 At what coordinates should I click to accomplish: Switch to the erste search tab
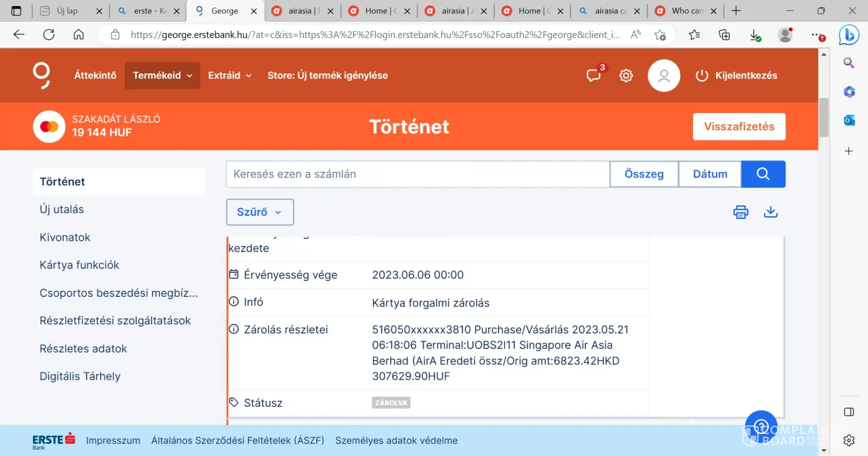(x=149, y=11)
